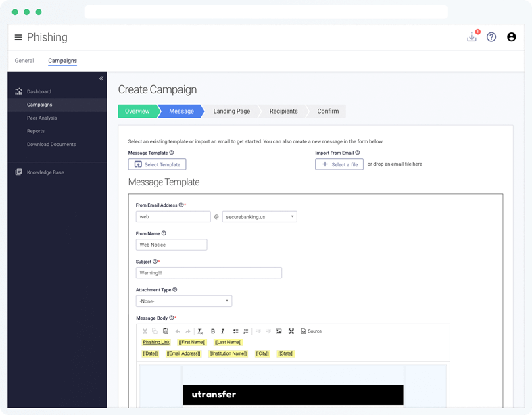The image size is (532, 415).
Task: Open Peer Analysis in the sidebar
Action: click(x=42, y=118)
